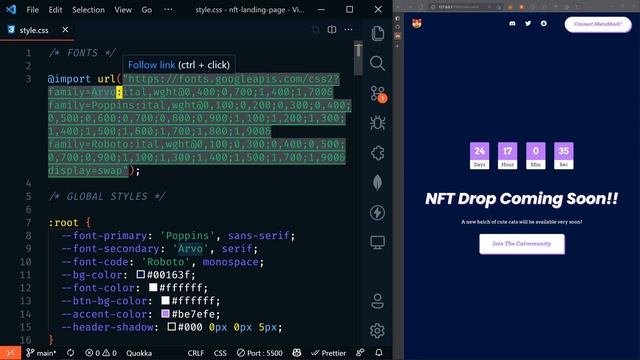Open Twitter link on NFT page

click(528, 24)
